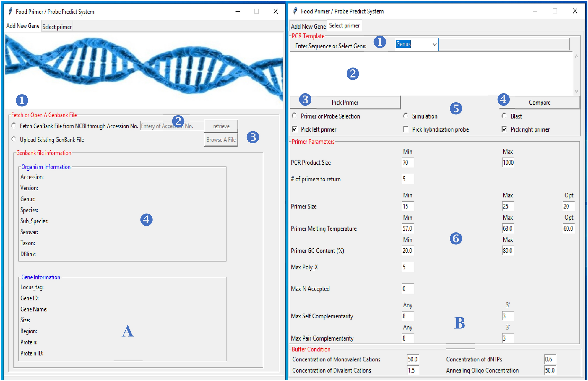Click Browse A File button
The width and height of the screenshot is (588, 381).
pos(221,140)
